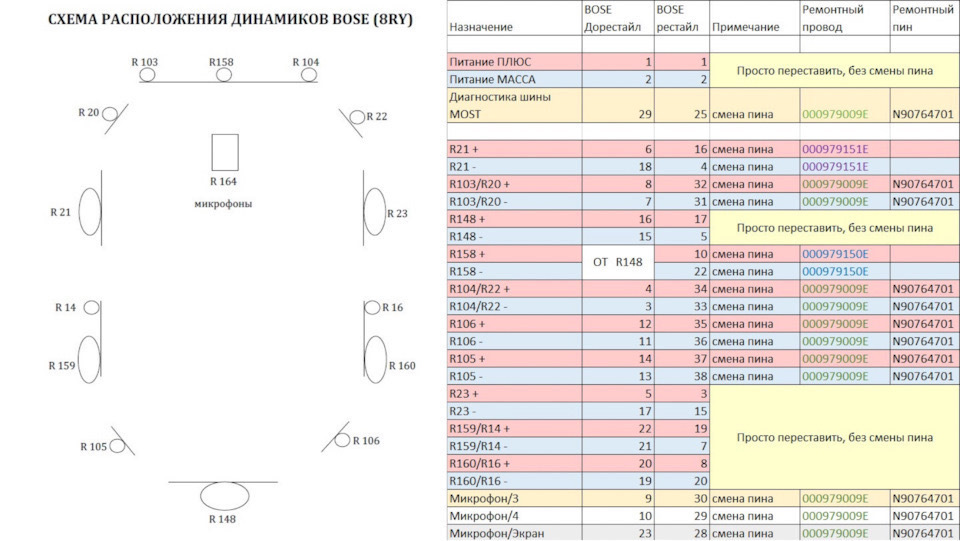Select the 'R 16' label in the diagram
Screen dimensions: 960x541
point(392,307)
